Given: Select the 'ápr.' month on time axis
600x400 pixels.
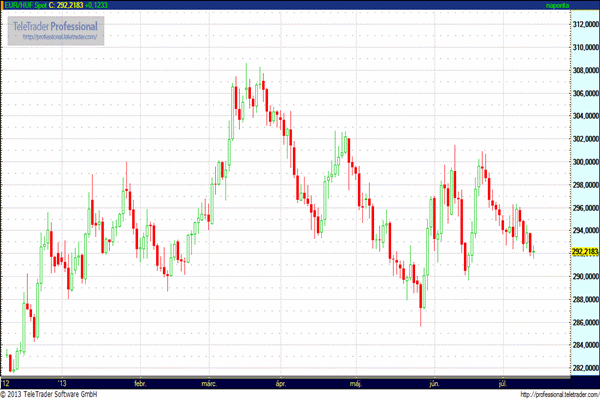Looking at the screenshot, I should (x=280, y=382).
